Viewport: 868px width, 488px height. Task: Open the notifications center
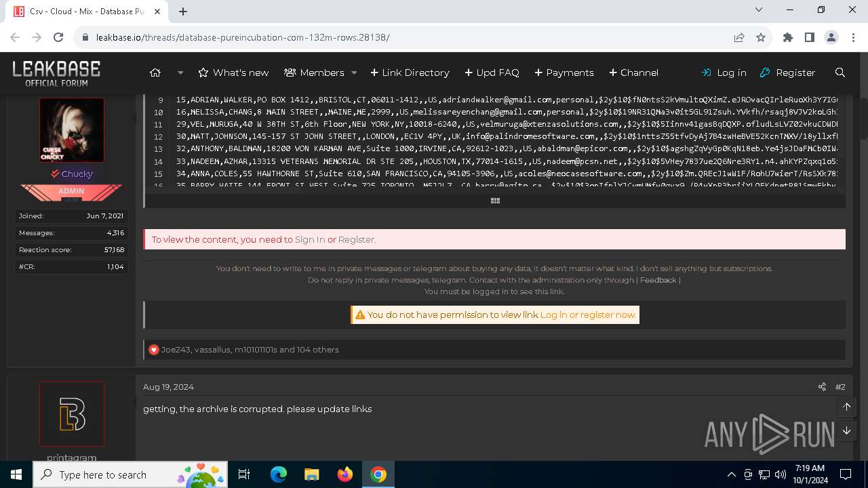coord(846,474)
